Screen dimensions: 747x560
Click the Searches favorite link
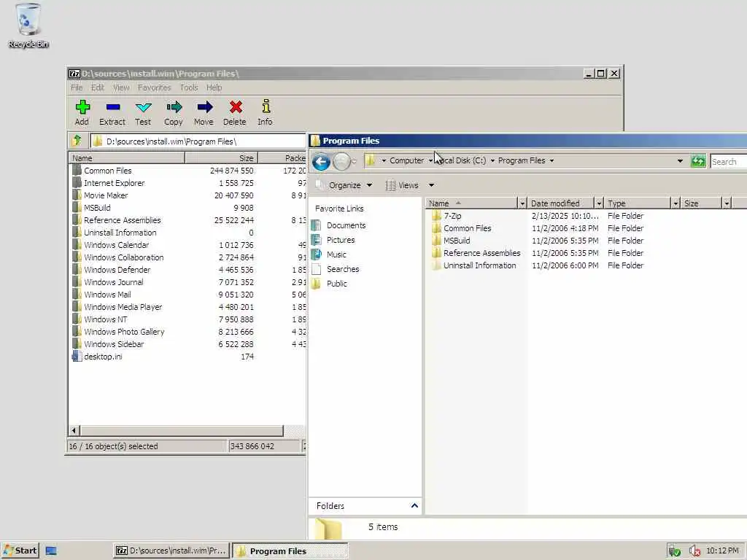[x=343, y=269]
